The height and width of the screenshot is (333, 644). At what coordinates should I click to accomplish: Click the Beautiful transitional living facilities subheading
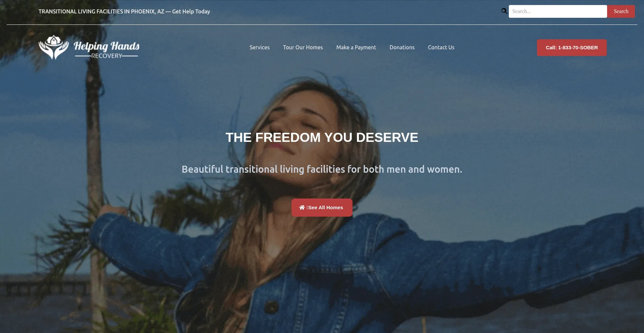[x=322, y=169]
